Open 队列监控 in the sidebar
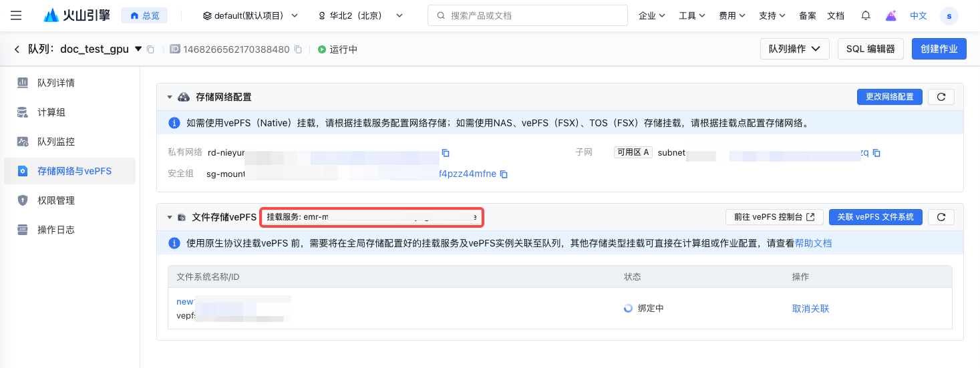The height and width of the screenshot is (368, 980). [x=69, y=142]
